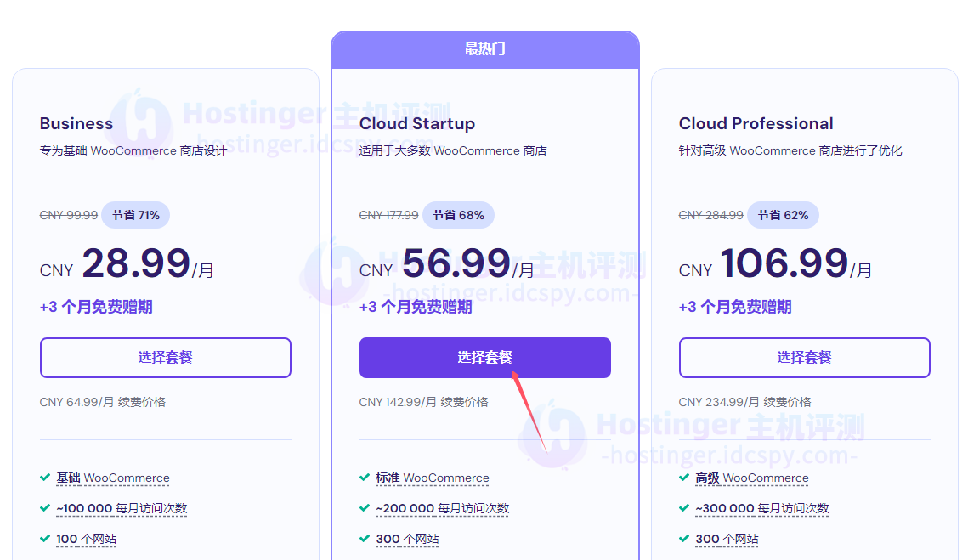Click checkmark icon beside 高级 WooCommerce
968x560 pixels.
[x=684, y=478]
